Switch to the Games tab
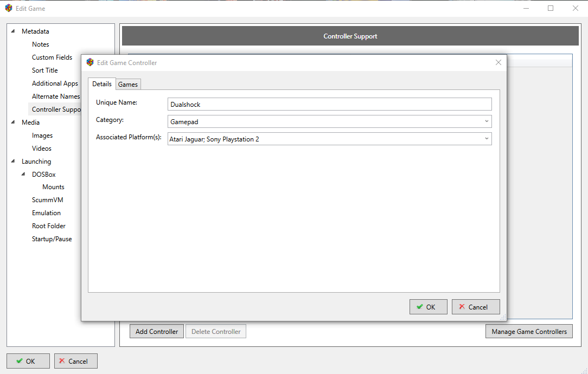This screenshot has height=374, width=588. 128,84
